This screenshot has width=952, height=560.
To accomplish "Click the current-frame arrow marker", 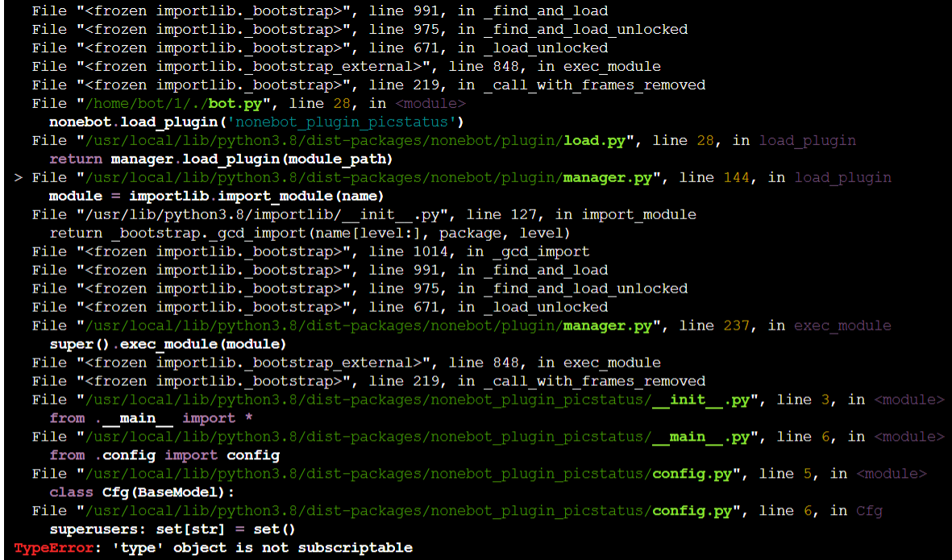I will tap(18, 177).
